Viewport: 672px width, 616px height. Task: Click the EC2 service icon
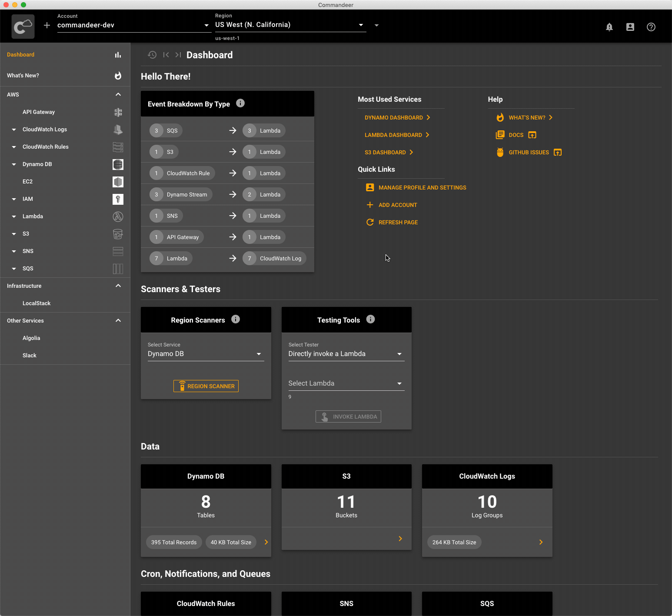click(x=118, y=182)
